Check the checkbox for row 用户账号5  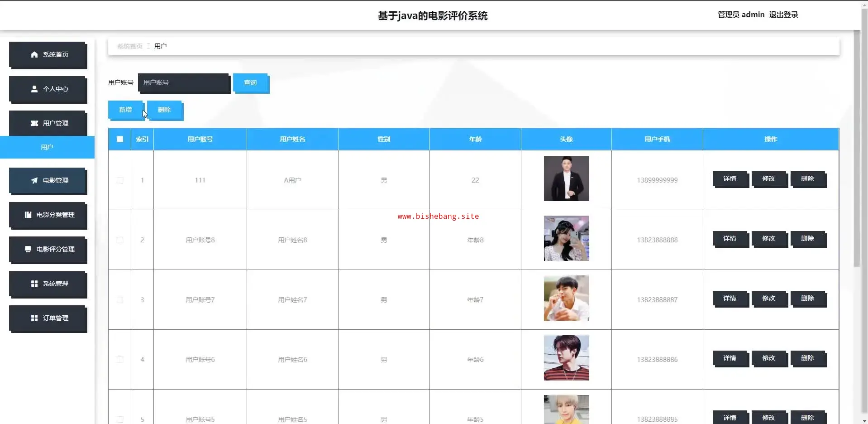[120, 419]
